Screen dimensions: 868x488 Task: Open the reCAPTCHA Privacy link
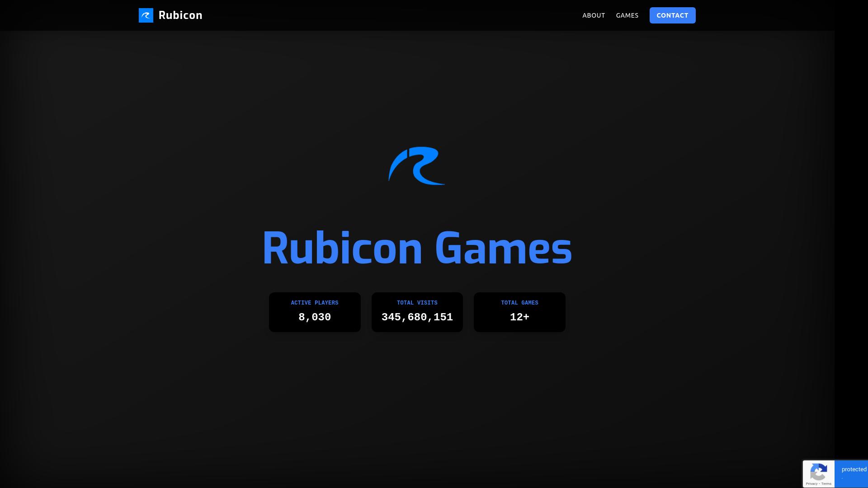(812, 483)
